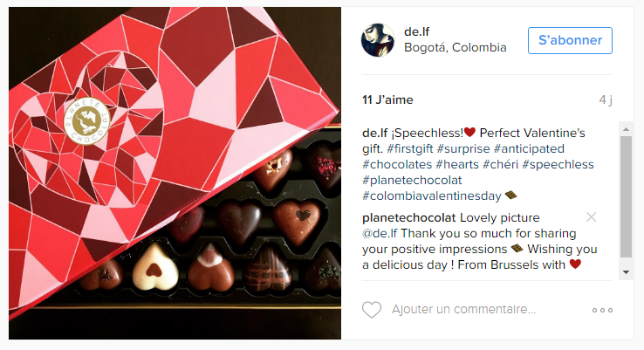Open the de.lf username at the top

tap(416, 31)
